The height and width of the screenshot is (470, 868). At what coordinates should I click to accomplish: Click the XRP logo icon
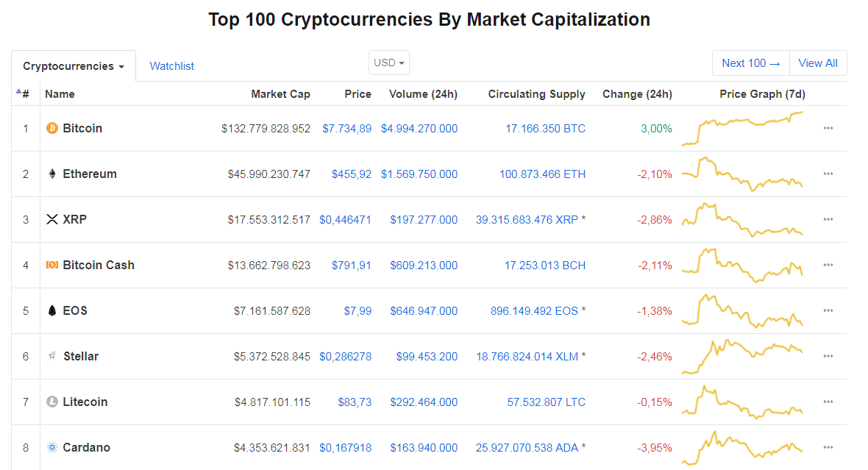[52, 220]
